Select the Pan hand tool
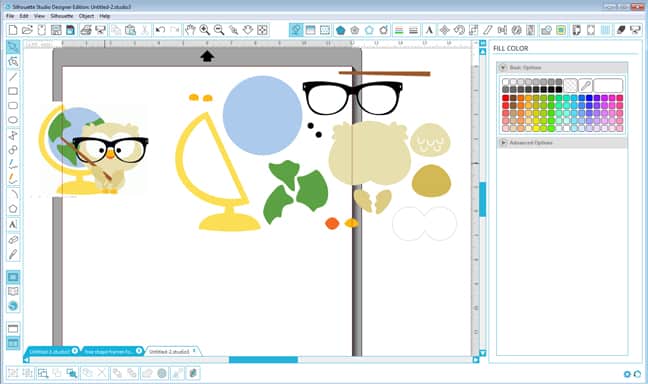Viewport: 648px width, 384px height. click(x=190, y=30)
